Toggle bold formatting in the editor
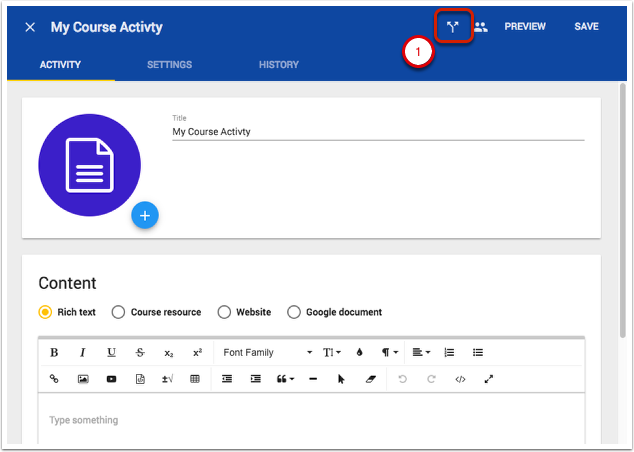The width and height of the screenshot is (634, 452). click(x=54, y=353)
